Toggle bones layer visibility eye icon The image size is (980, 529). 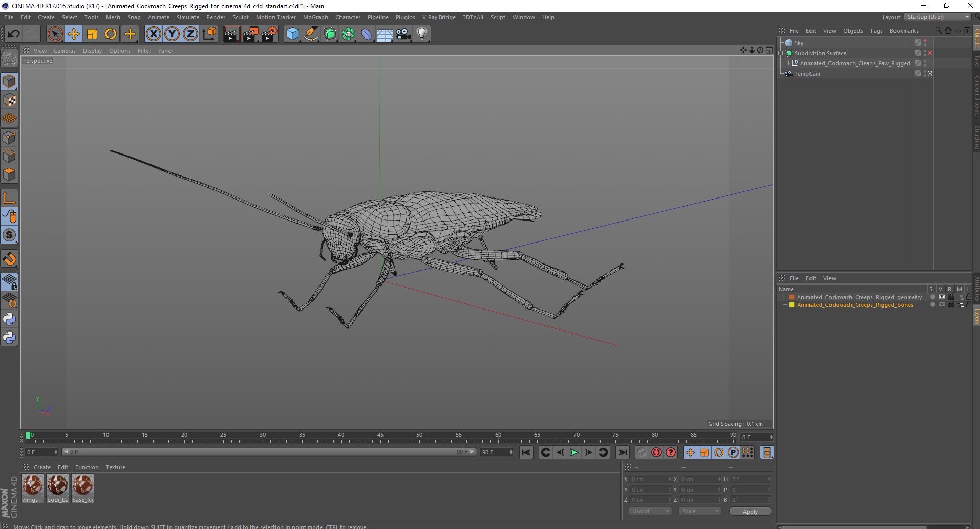(942, 305)
